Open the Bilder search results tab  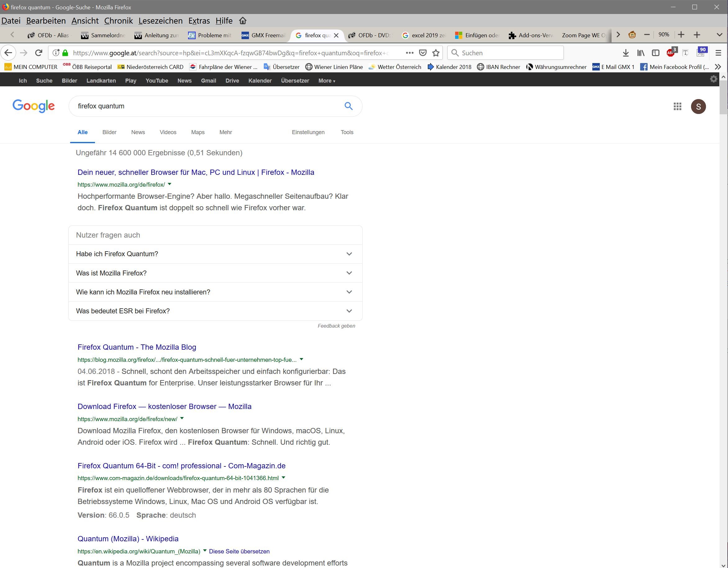[x=109, y=132]
